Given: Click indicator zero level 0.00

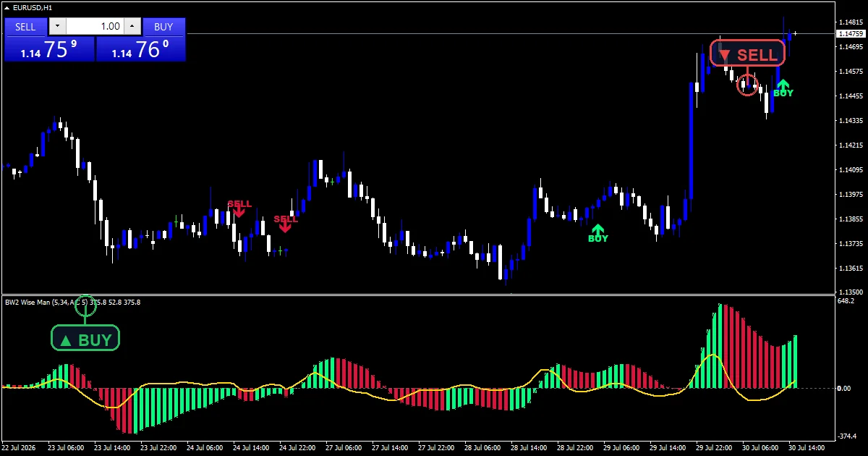Looking at the screenshot, I should click(843, 389).
